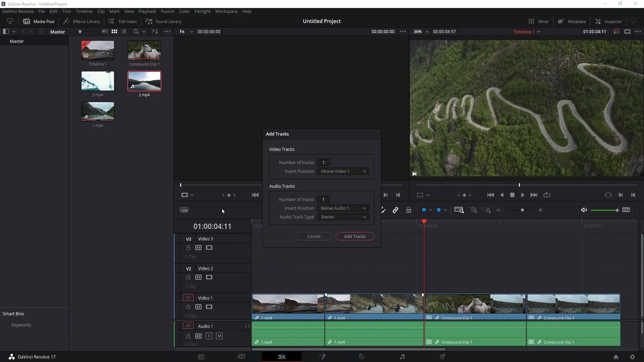
Task: Select the Playback menu item
Action: [x=148, y=11]
